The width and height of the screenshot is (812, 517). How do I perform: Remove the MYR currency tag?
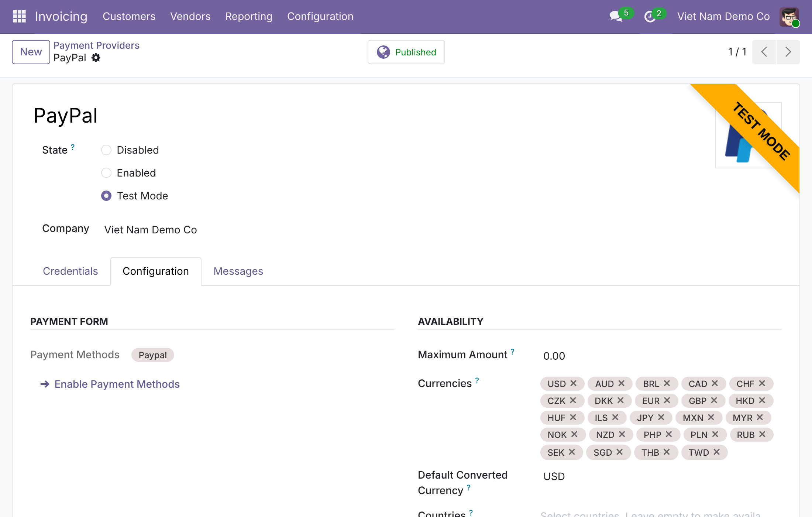click(x=760, y=417)
